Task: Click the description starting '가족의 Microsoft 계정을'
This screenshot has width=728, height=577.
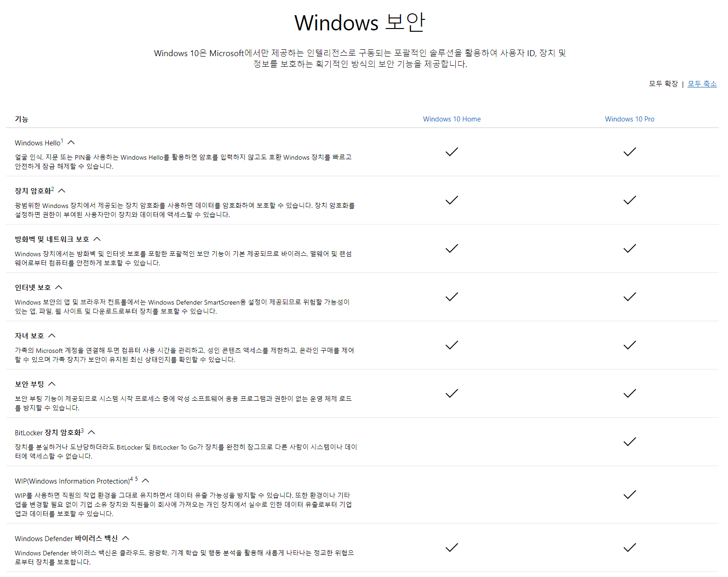Action: tap(184, 355)
